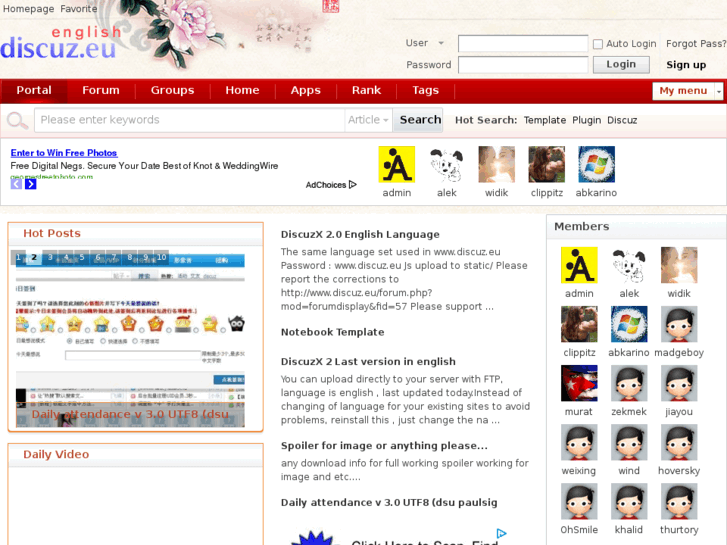The image size is (727, 545).
Task: Click the discuz.eu english logo
Action: [60, 43]
